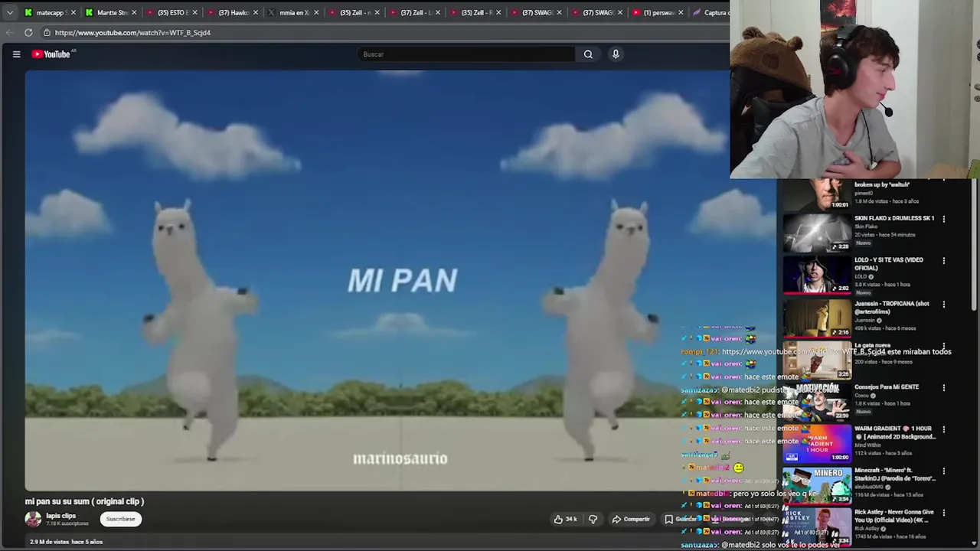This screenshot has width=980, height=551.
Task: Save video with Guardar button
Action: [680, 519]
